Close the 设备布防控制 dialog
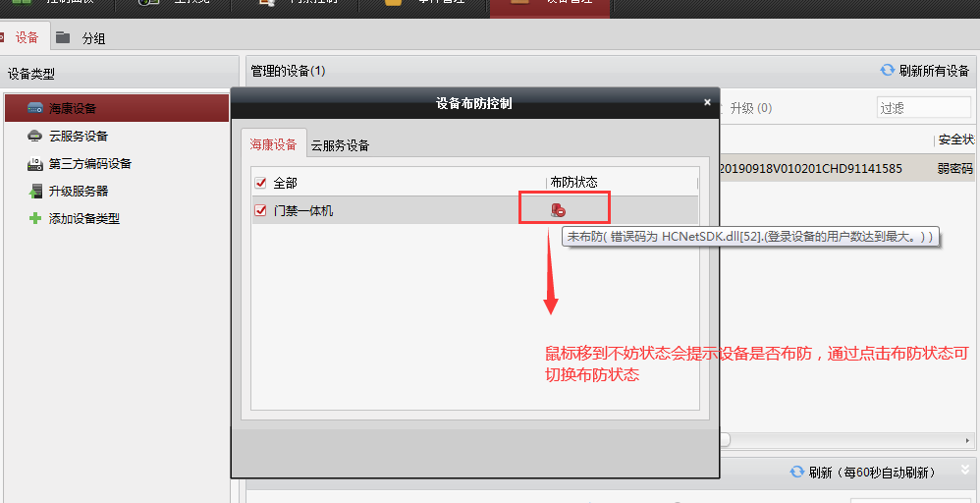Viewport: 980px width, 503px height. 707,102
